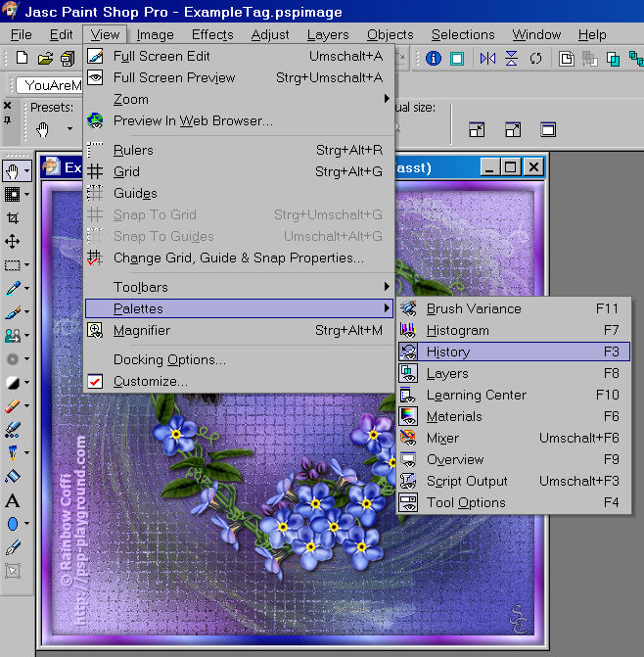Expand the Palettes submenu entry

click(239, 308)
